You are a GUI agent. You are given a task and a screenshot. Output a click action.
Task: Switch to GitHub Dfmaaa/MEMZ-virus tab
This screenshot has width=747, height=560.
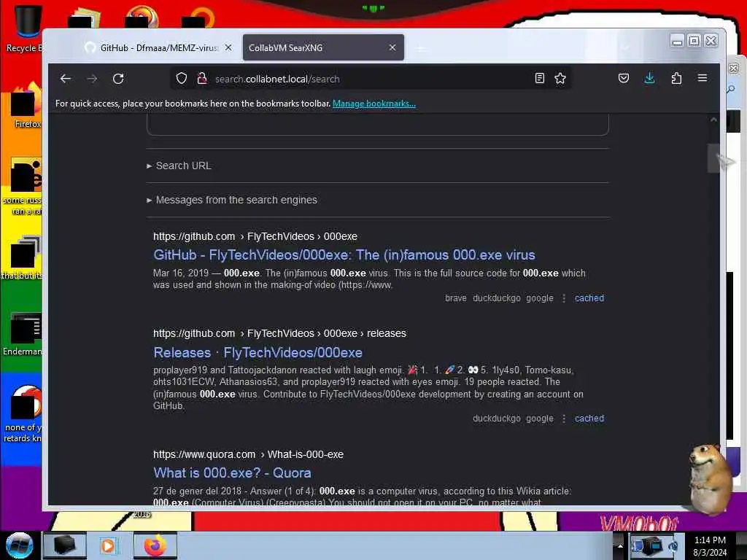[158, 47]
